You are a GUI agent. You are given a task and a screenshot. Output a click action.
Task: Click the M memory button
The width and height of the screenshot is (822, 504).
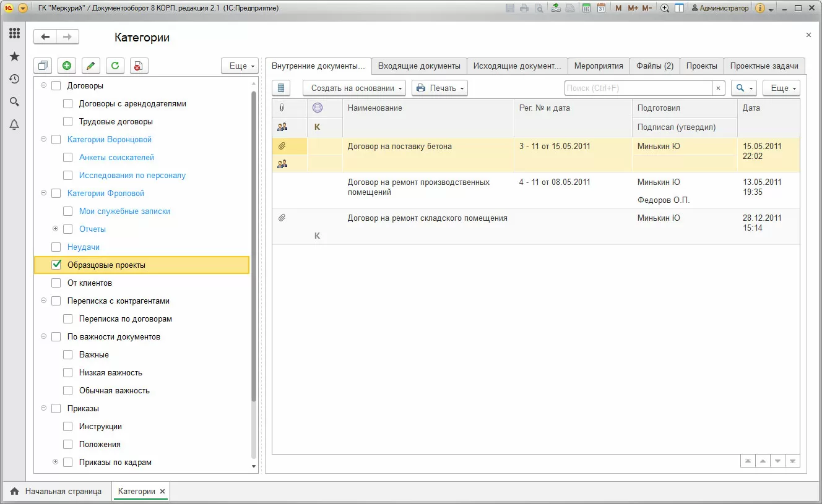tap(619, 8)
